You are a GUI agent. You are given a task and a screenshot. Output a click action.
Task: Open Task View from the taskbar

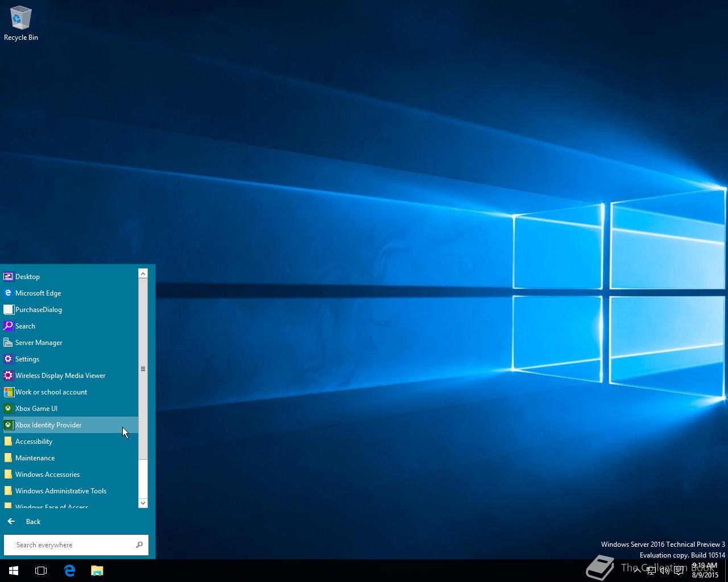coord(41,571)
